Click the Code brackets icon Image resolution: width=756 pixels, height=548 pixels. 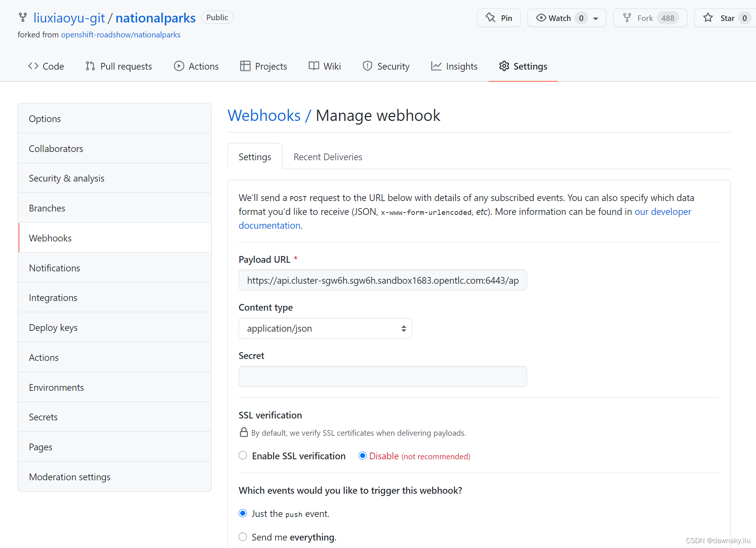33,66
